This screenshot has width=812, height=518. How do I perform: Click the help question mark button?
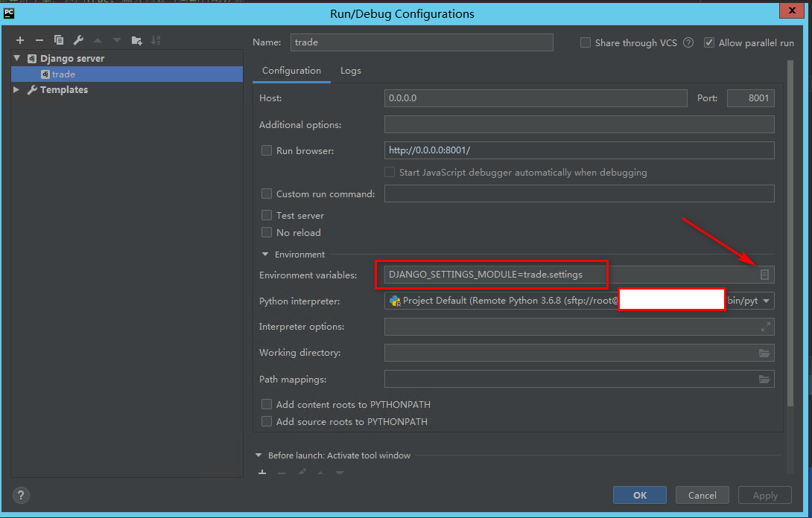point(21,495)
